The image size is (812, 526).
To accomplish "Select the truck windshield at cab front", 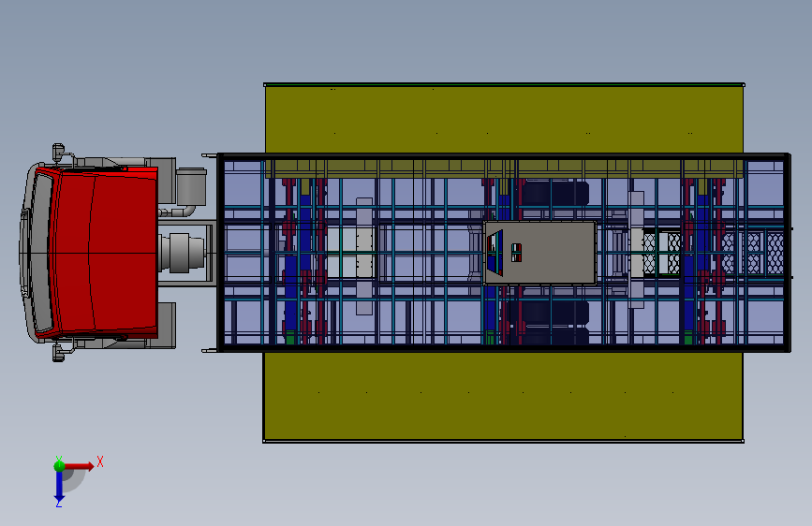I will point(41,253).
